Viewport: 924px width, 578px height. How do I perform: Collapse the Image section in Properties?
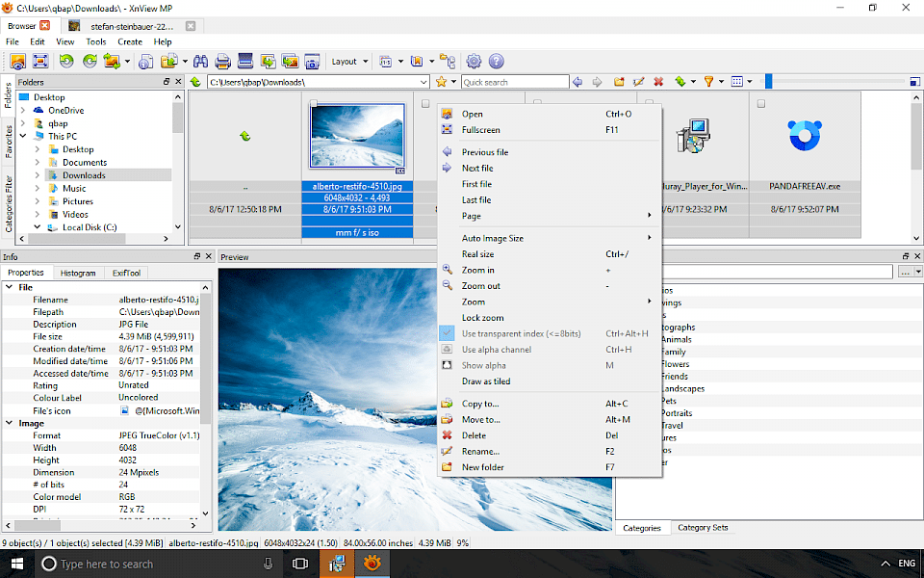tap(9, 423)
